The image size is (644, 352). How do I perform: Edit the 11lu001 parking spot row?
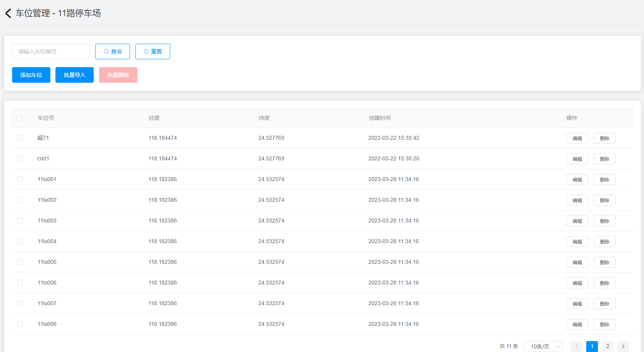coord(577,180)
